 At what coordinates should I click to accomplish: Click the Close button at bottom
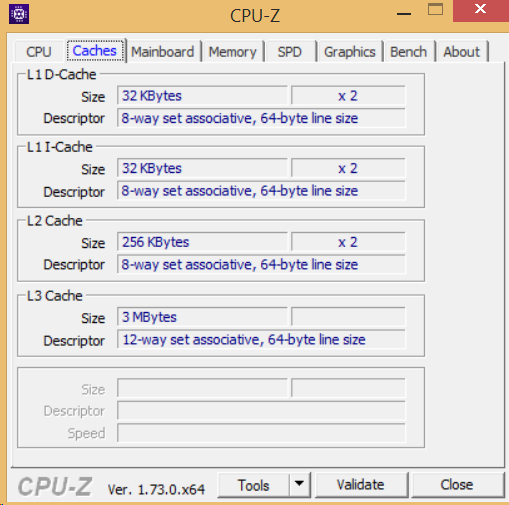coord(457,485)
